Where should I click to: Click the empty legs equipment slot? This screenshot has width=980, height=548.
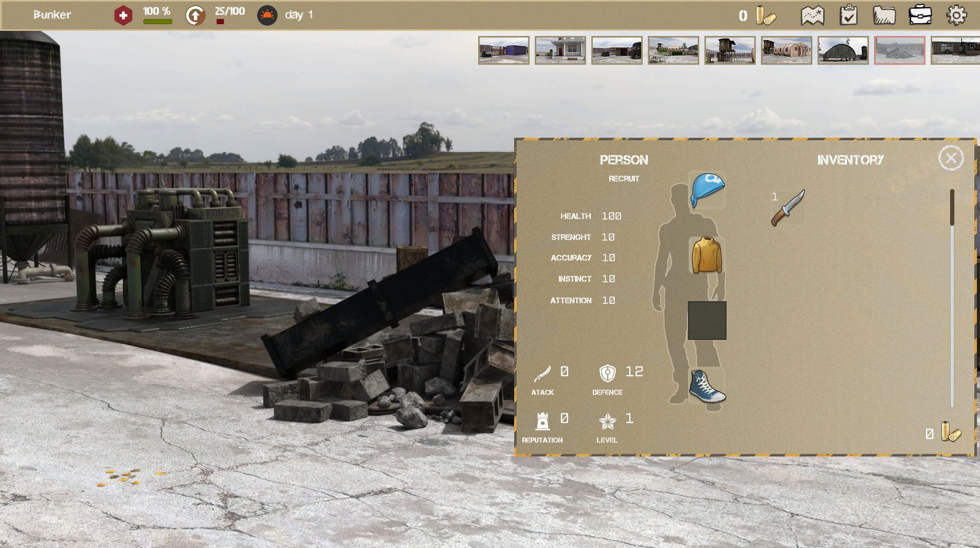coord(707,320)
